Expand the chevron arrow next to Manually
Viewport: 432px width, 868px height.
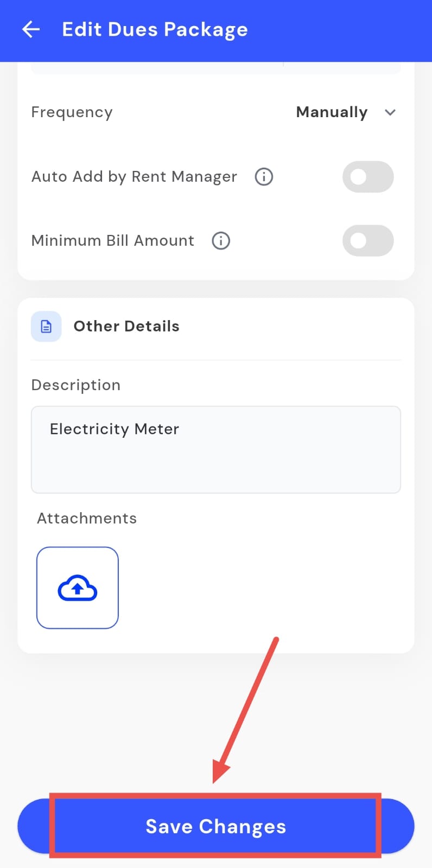[390, 112]
